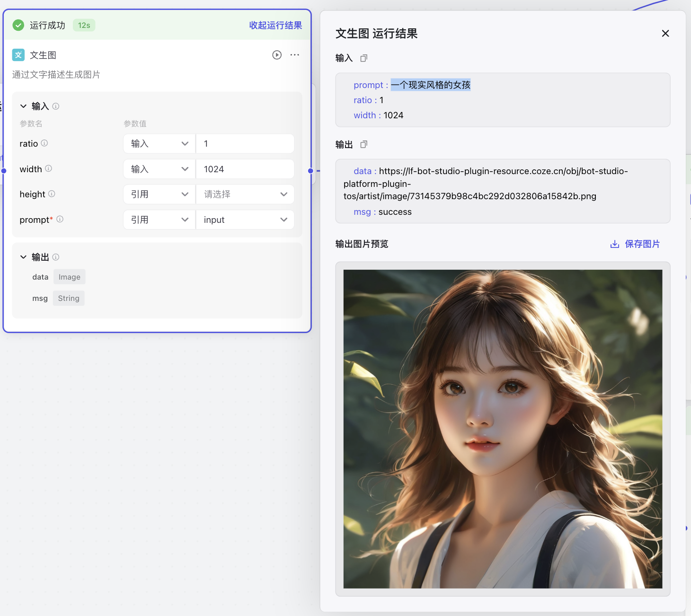Open width source type dropdown
This screenshot has height=616, width=691.
(159, 169)
